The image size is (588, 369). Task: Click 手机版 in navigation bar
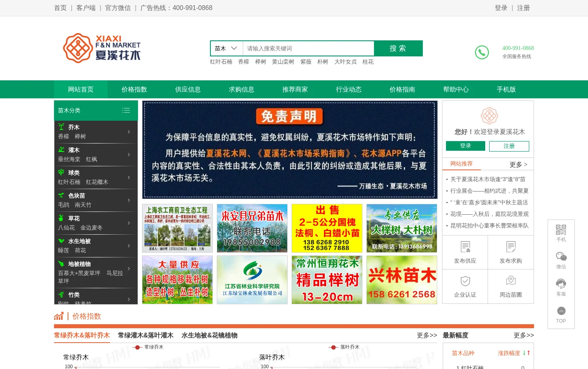tap(506, 89)
